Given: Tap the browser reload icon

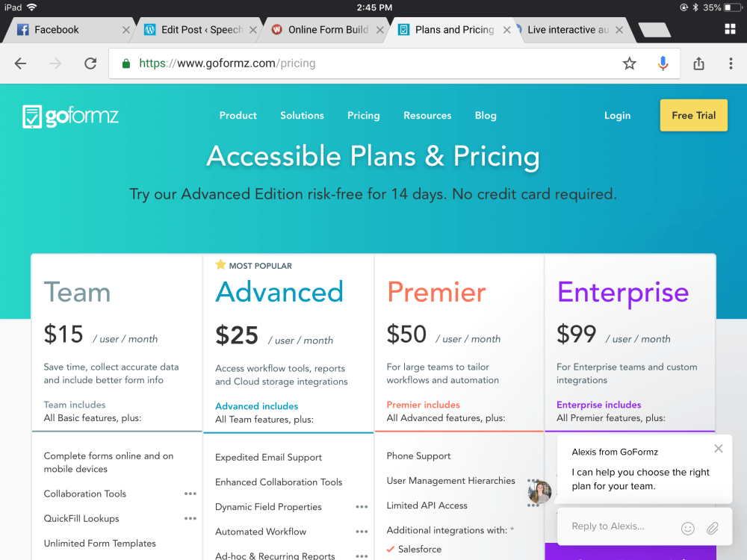Looking at the screenshot, I should point(90,63).
